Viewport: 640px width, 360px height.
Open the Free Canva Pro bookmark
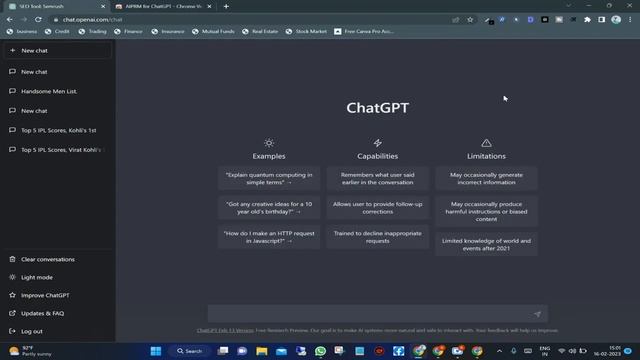(x=364, y=31)
